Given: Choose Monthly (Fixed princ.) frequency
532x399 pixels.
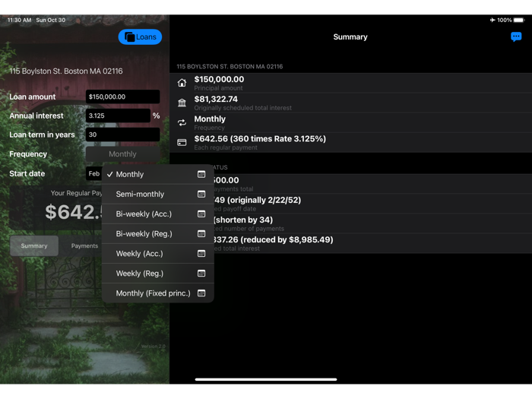Looking at the screenshot, I should [158, 293].
